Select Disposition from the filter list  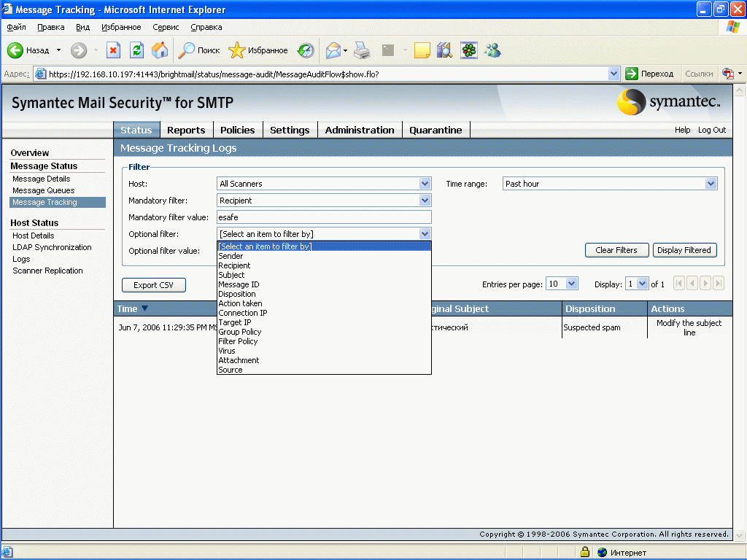237,294
